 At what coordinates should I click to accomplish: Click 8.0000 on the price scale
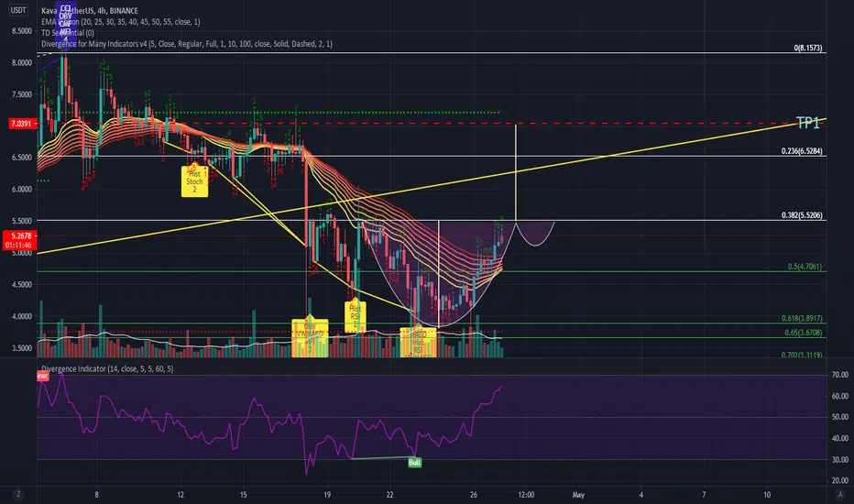click(x=22, y=62)
